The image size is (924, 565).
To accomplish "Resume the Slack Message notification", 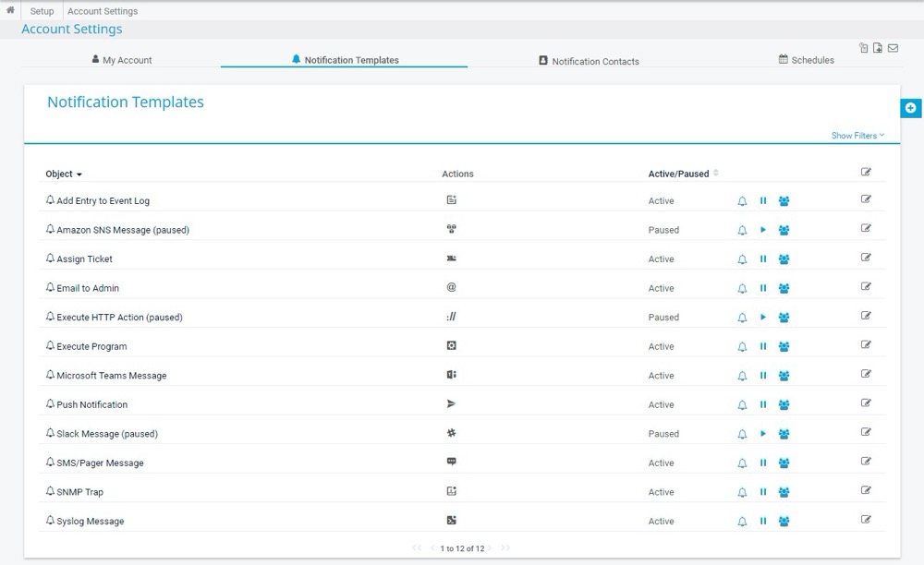I will click(x=763, y=434).
